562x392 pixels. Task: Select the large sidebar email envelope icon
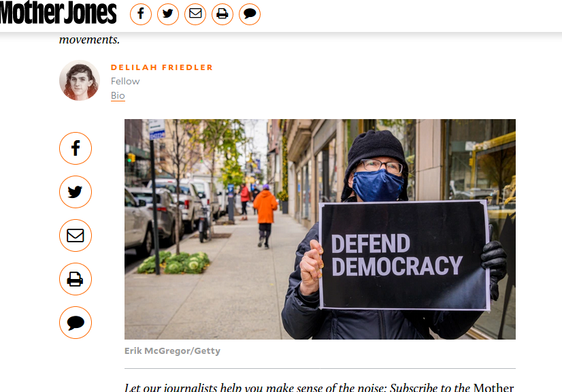76,235
